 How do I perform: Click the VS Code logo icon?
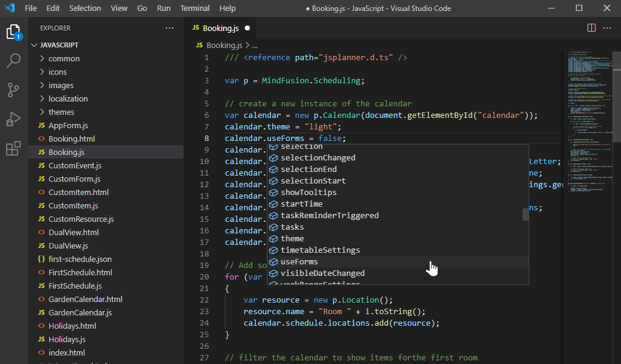(x=10, y=8)
